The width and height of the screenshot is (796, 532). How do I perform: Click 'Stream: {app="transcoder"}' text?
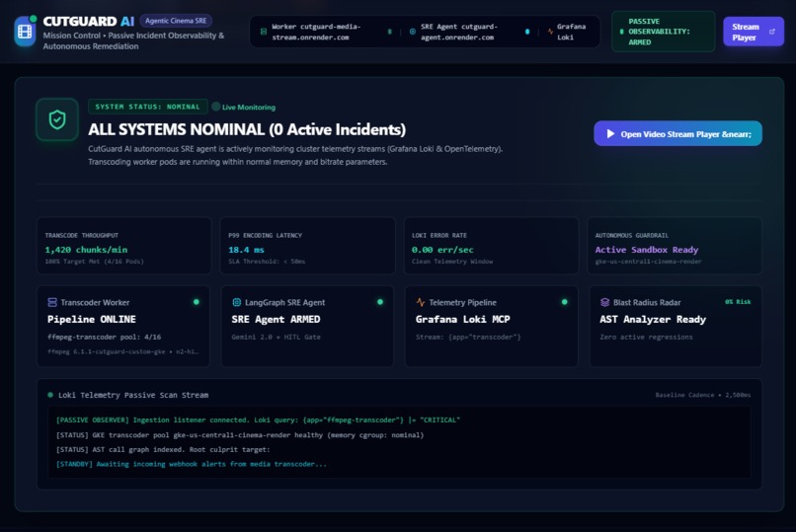468,337
